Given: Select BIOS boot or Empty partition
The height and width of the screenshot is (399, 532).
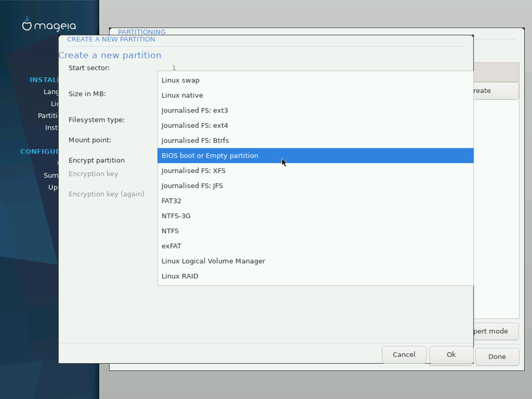Looking at the screenshot, I should coord(209,156).
